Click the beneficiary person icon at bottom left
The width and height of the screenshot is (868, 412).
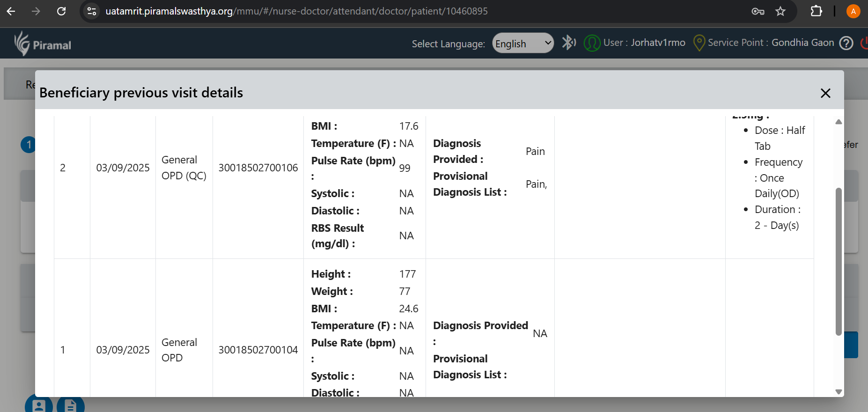38,405
